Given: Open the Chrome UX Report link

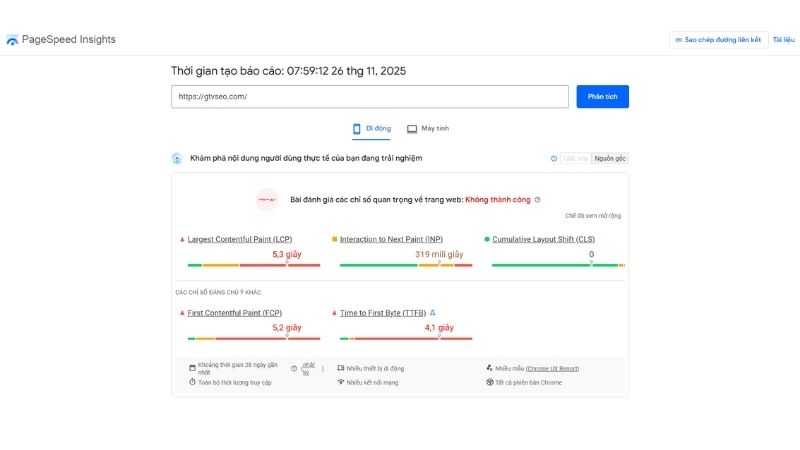Looking at the screenshot, I should (x=552, y=368).
